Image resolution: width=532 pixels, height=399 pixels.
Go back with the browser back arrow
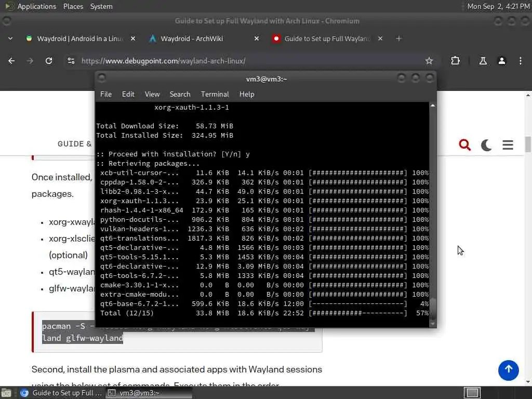[11, 61]
